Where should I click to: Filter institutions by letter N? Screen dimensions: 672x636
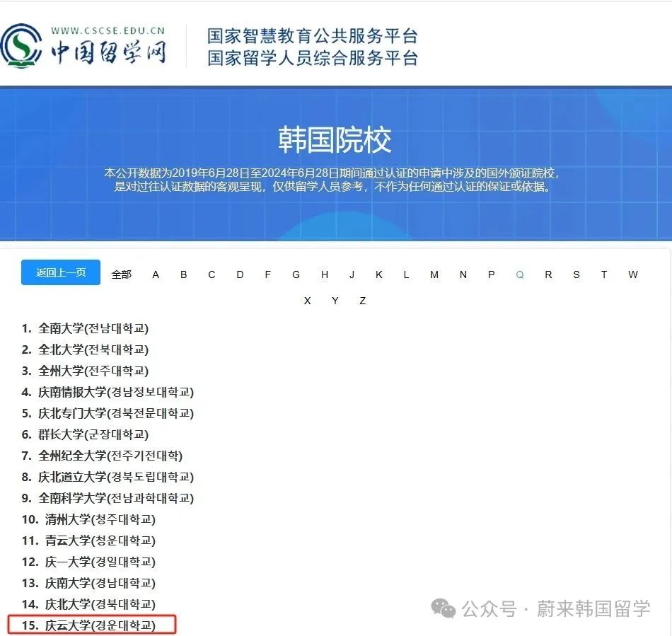click(463, 274)
